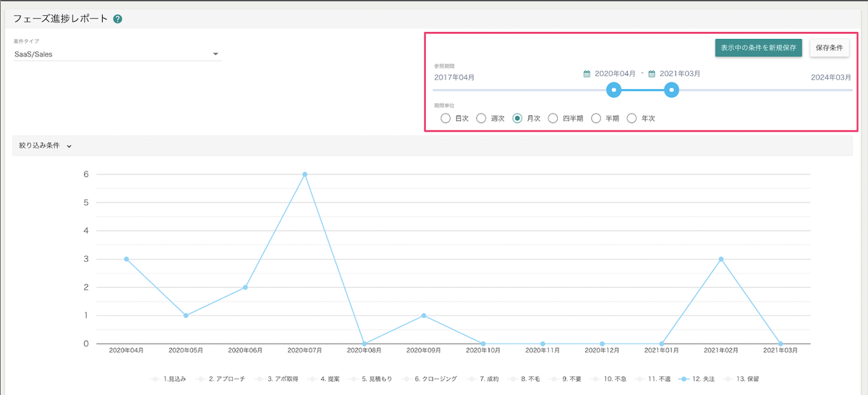Viewport: 868px width, 395px height.
Task: Select the 日次 period unit
Action: (x=446, y=119)
